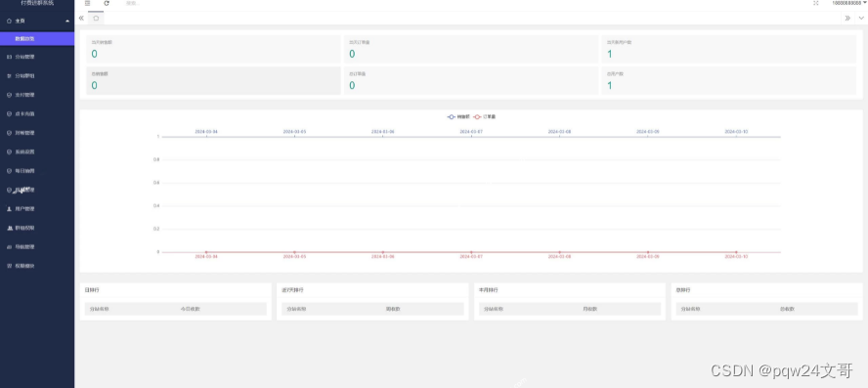The height and width of the screenshot is (388, 868).
Task: Click the red bottom-axis label 2024-03-09
Action: pos(648,257)
